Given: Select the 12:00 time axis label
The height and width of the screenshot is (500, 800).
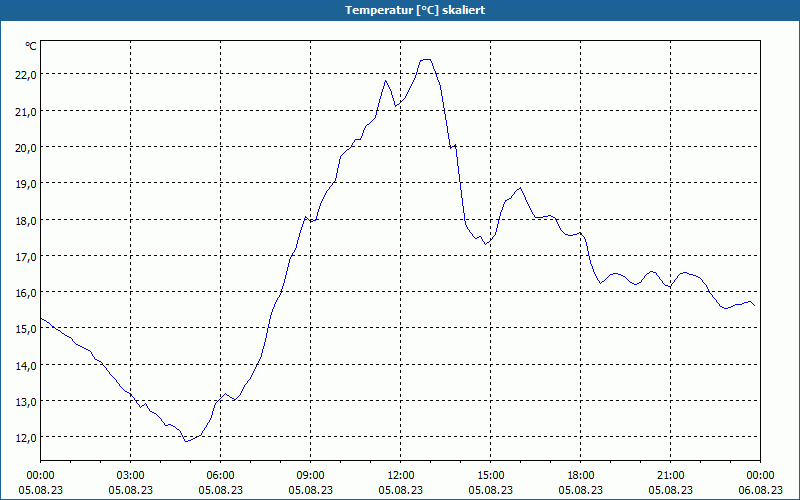Looking at the screenshot, I should [401, 476].
